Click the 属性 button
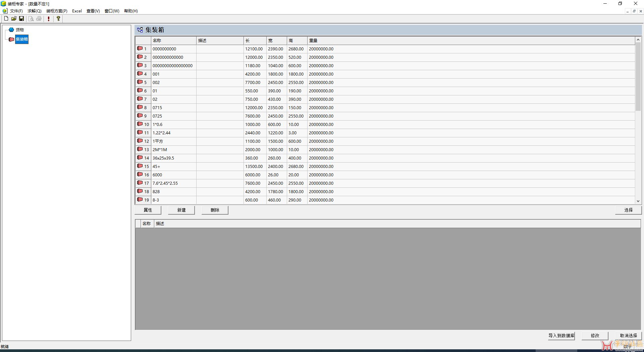Image resolution: width=644 pixels, height=352 pixels. (148, 210)
